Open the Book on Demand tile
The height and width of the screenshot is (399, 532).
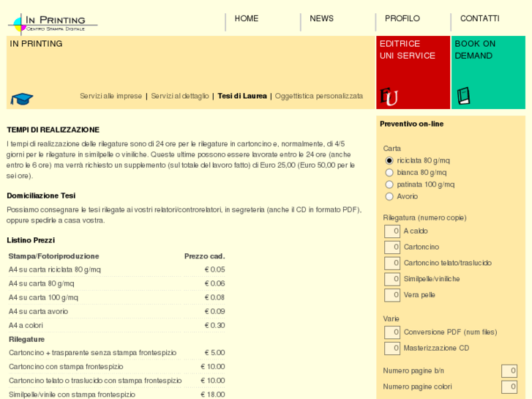click(x=488, y=72)
